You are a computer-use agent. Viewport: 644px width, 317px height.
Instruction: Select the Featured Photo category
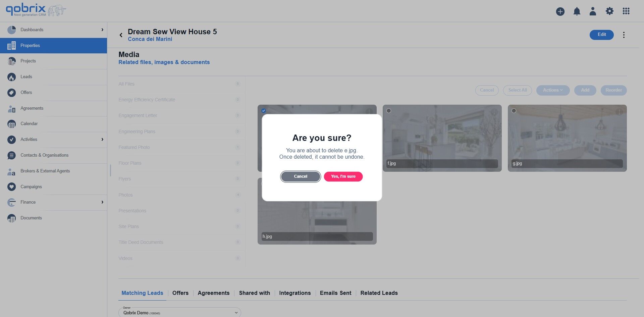pyautogui.click(x=181, y=147)
